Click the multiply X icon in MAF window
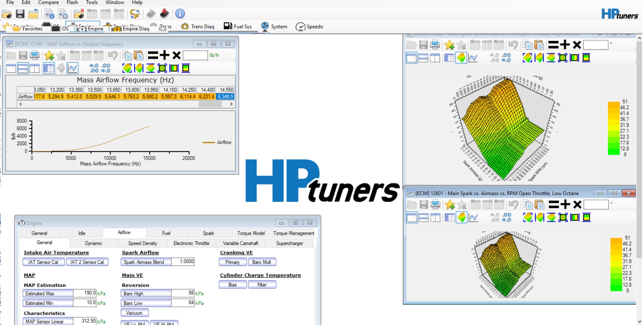The width and height of the screenshot is (644, 328). tap(176, 55)
